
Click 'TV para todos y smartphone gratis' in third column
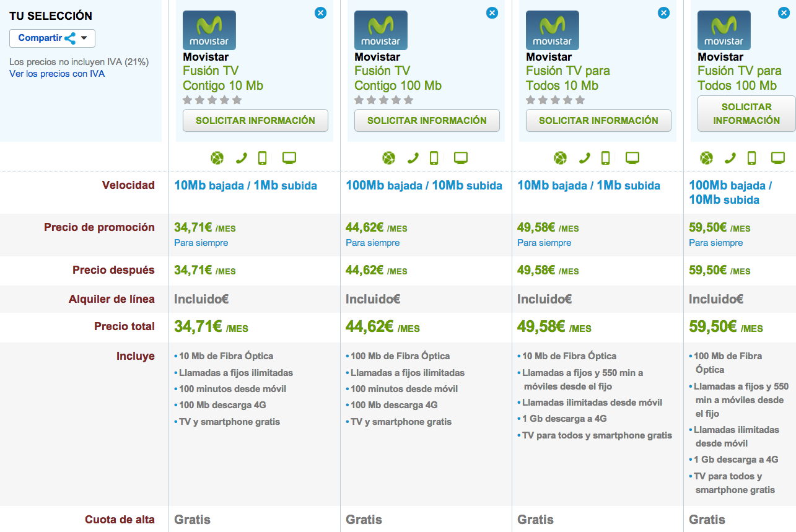[597, 435]
